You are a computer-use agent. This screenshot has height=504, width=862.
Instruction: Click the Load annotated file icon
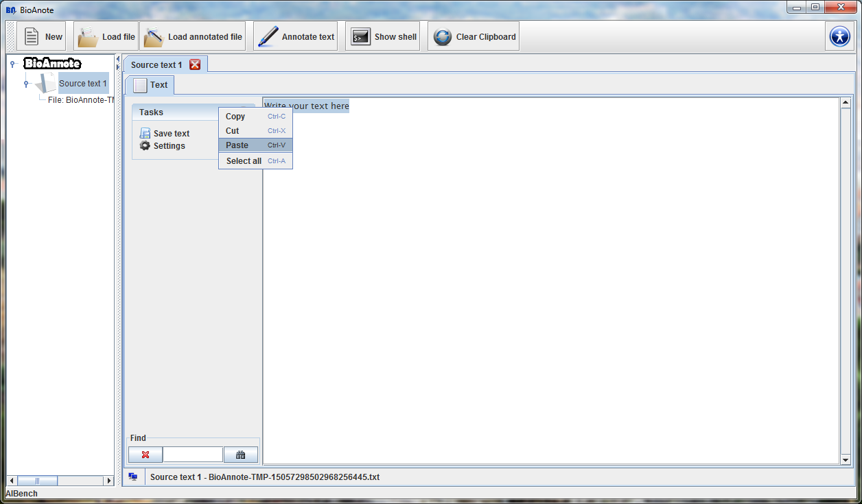pyautogui.click(x=154, y=37)
